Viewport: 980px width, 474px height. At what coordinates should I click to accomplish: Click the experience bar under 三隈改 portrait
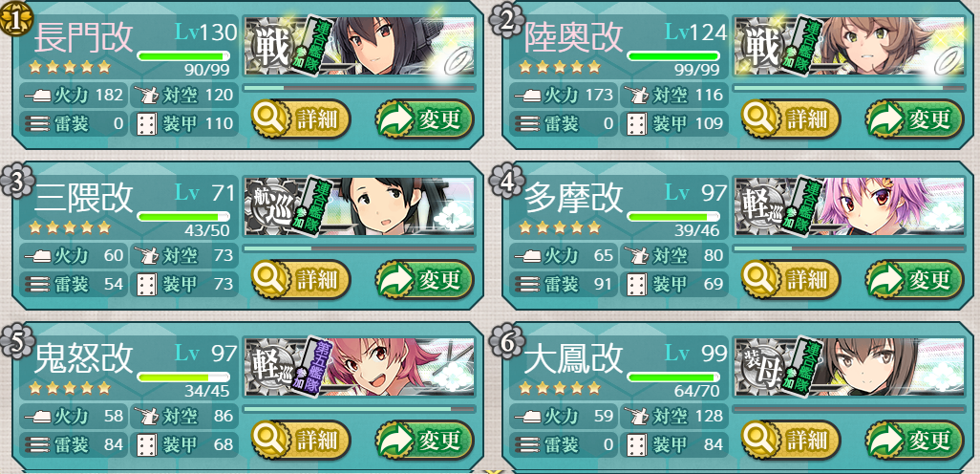click(359, 248)
